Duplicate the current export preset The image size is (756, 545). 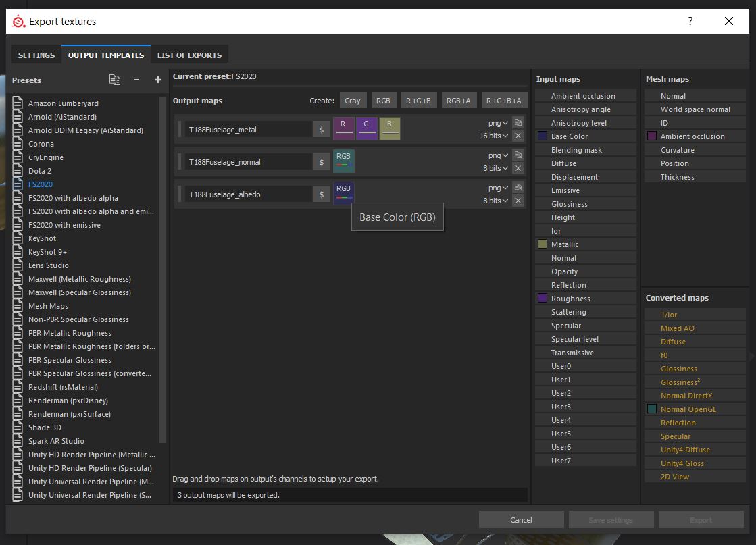click(114, 80)
